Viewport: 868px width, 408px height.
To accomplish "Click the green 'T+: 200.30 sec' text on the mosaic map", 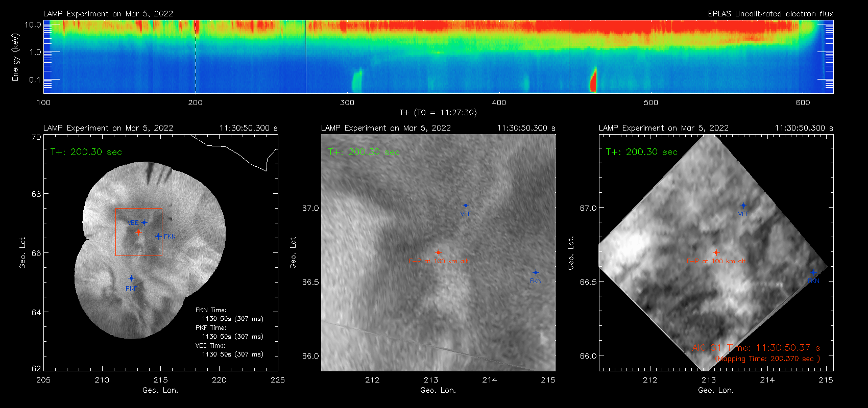I will [86, 152].
